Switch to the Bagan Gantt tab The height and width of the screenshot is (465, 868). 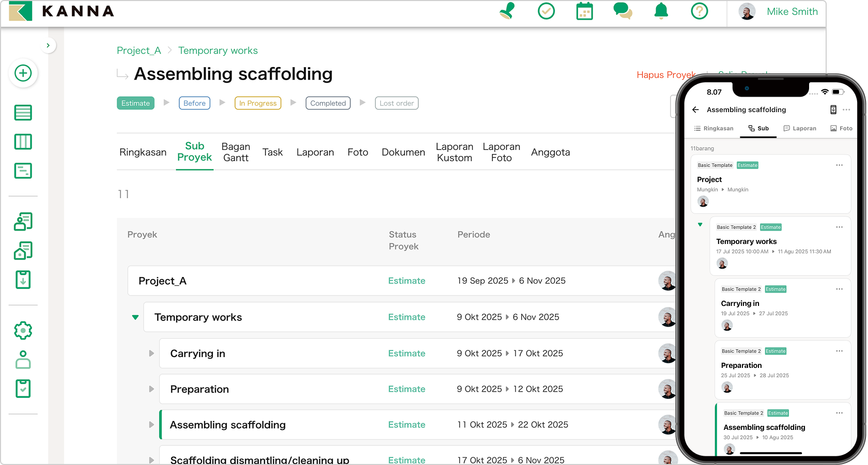(236, 152)
